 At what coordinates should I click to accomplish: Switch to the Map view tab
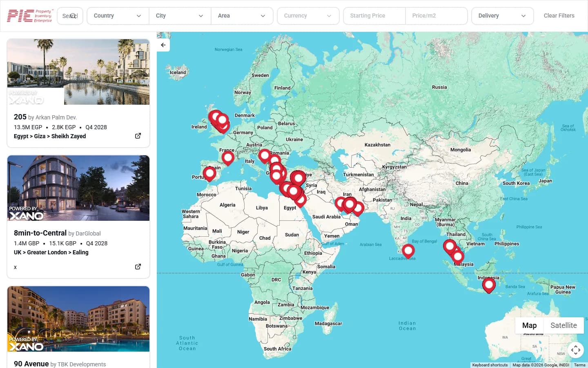(x=529, y=325)
